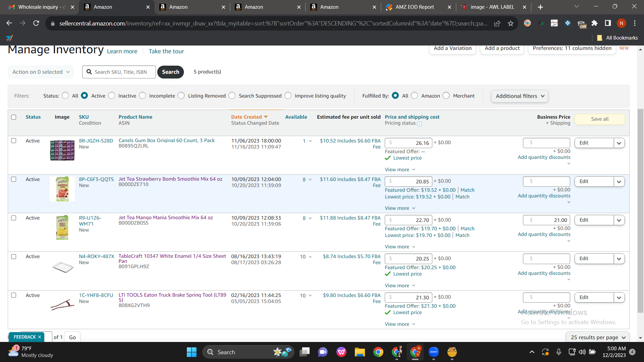Open Edit dropdown arrow for Strawberry Bomb
This screenshot has height=362, width=644.
[x=619, y=182]
